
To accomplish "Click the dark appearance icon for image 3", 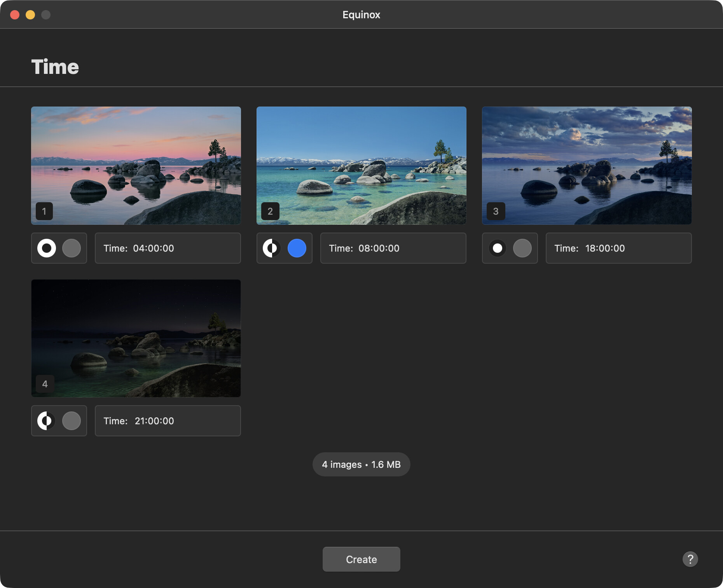I will point(497,248).
